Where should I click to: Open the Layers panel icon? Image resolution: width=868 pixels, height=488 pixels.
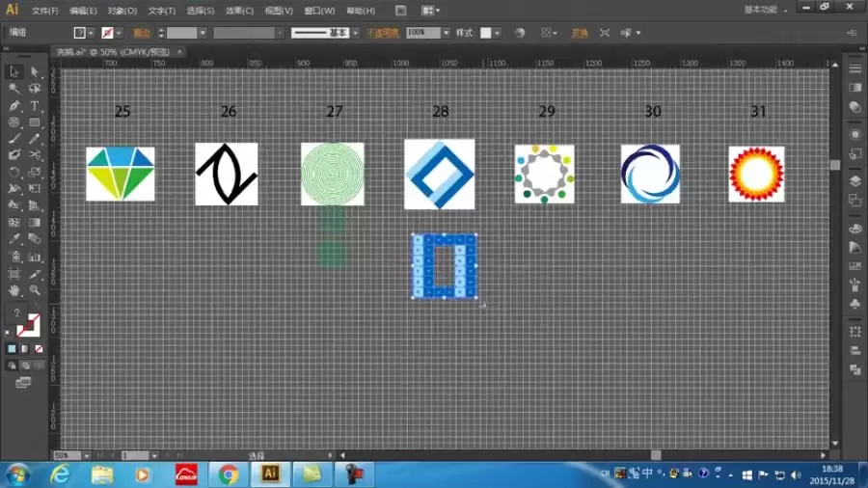pos(855,181)
